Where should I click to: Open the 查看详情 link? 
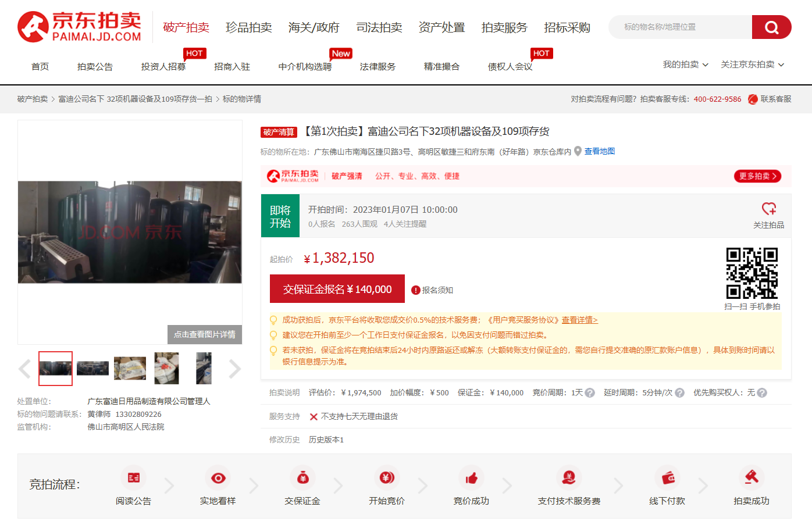tap(579, 320)
